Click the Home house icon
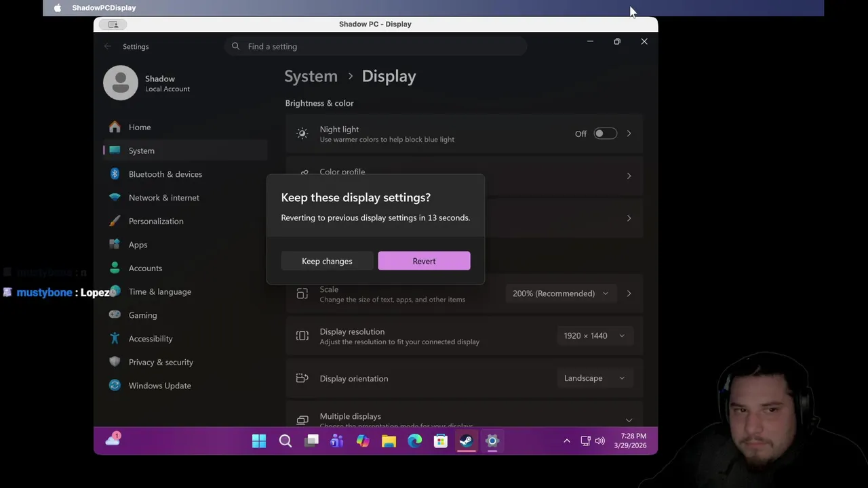This screenshot has height=488, width=868. point(115,127)
